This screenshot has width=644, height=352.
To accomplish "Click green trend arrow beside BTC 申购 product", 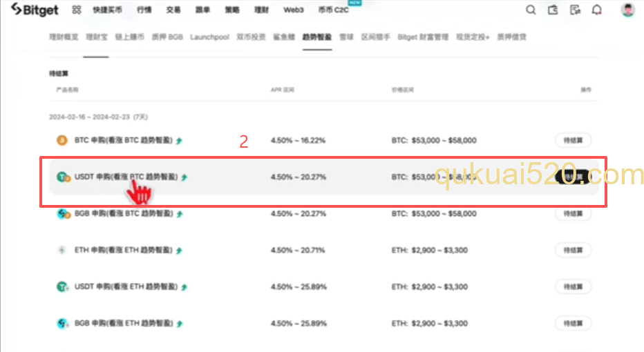I will (179, 141).
